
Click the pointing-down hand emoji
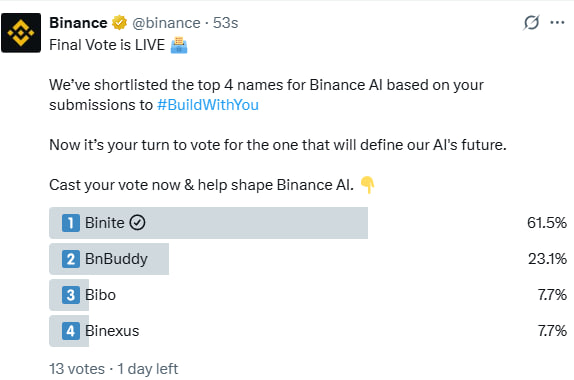[368, 185]
